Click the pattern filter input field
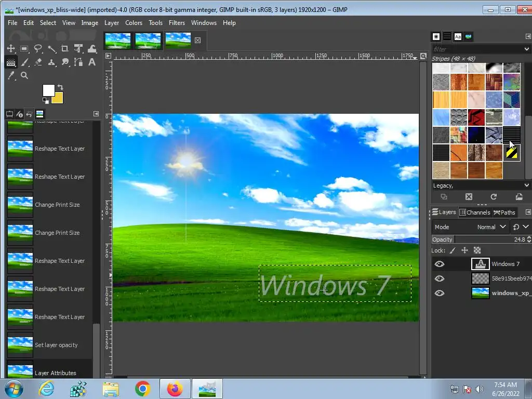 [477, 49]
